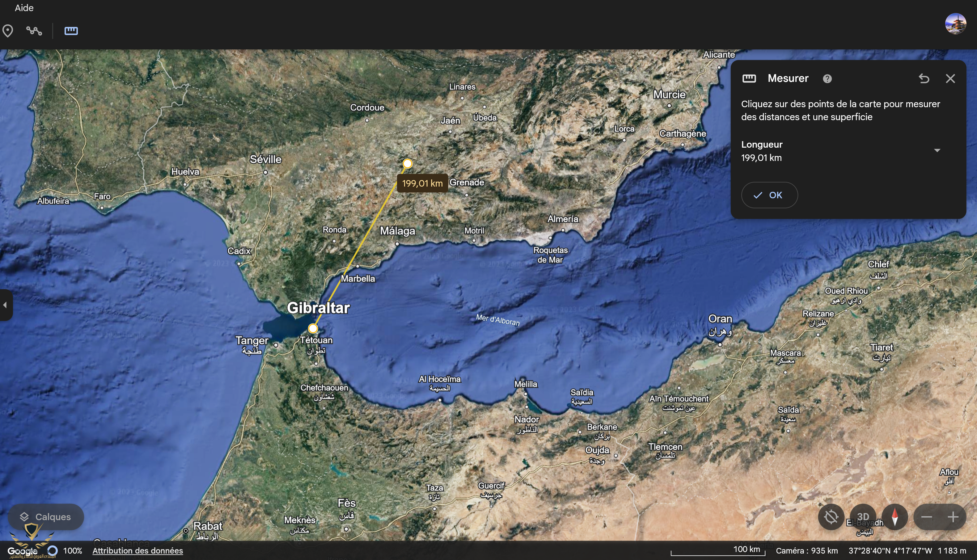Screen dimensions: 977x560
Task: Expand the collapsed left side panel
Action: pyautogui.click(x=5, y=305)
